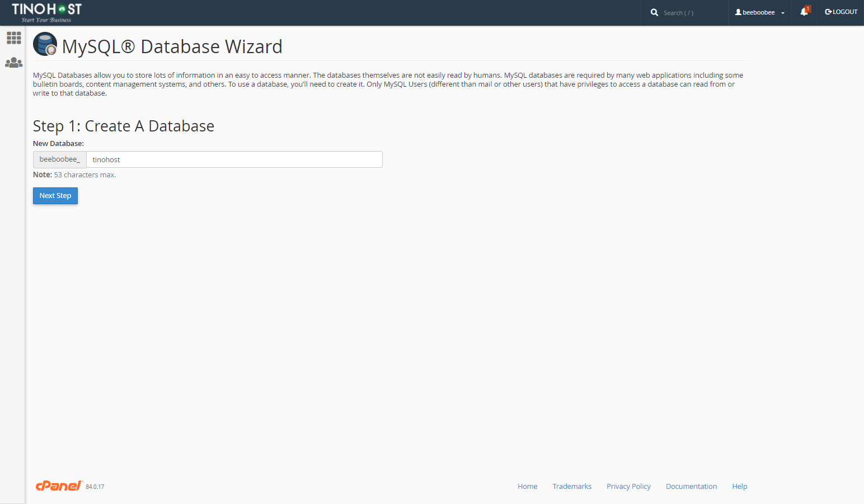Click the search magnifier icon

click(654, 12)
